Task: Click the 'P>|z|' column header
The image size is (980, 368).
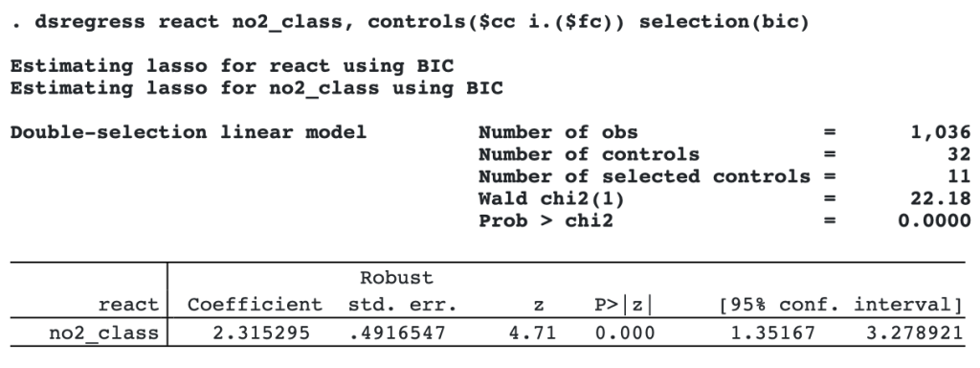Action: [x=622, y=306]
